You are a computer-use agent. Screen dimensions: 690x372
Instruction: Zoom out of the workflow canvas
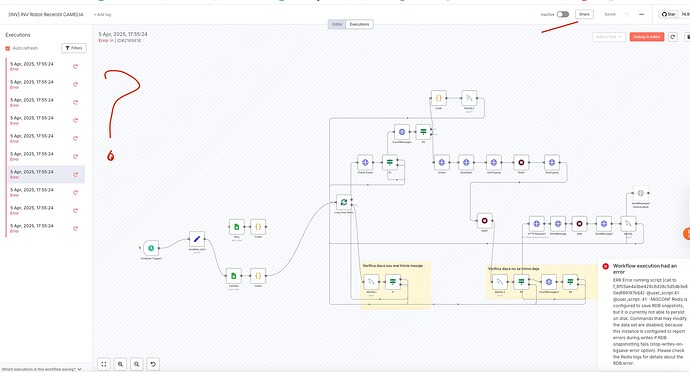coord(137,364)
